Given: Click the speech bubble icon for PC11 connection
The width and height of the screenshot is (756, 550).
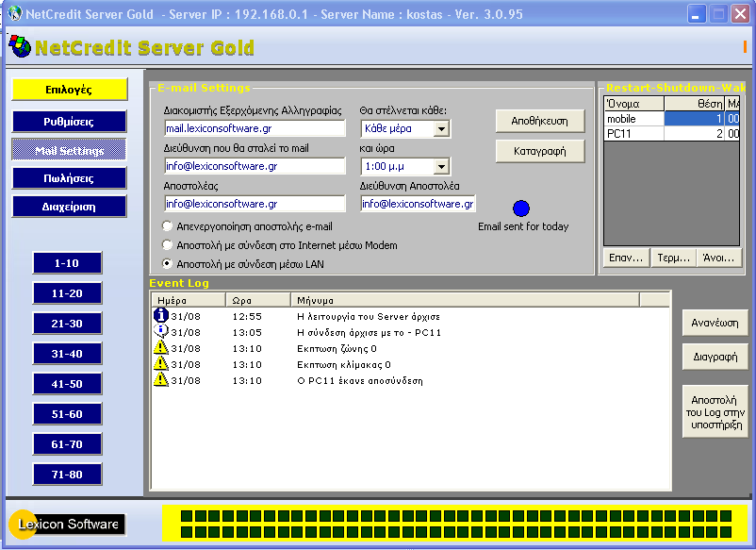Looking at the screenshot, I should [x=160, y=331].
